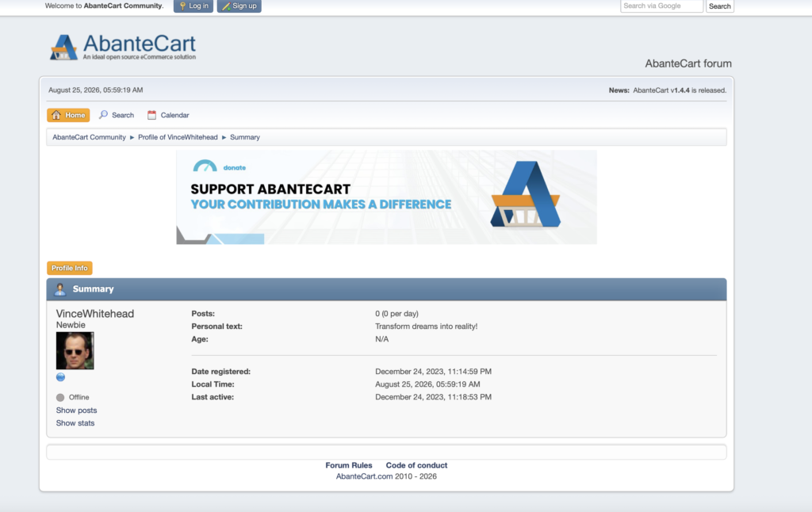812x512 pixels.
Task: Click the VinceWhitehead username heading
Action: coord(95,314)
